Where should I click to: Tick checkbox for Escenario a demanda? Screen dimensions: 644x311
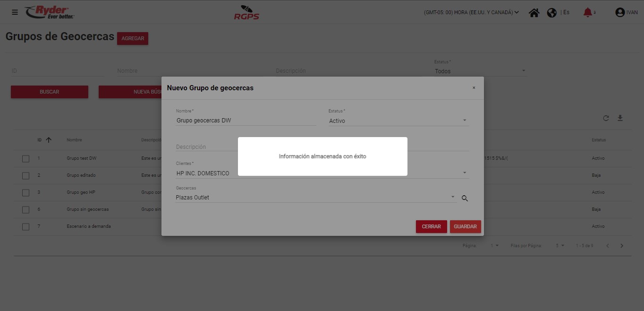point(26,227)
